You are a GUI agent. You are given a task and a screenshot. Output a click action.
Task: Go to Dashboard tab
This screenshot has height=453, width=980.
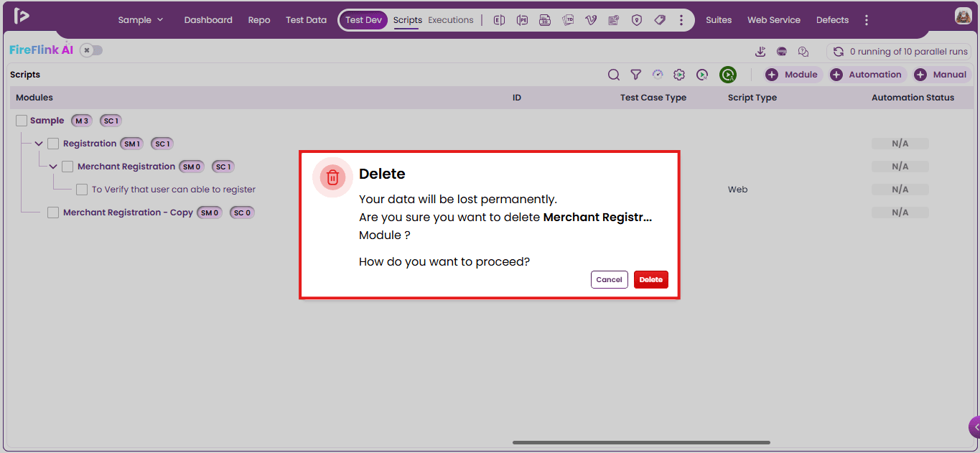[208, 20]
